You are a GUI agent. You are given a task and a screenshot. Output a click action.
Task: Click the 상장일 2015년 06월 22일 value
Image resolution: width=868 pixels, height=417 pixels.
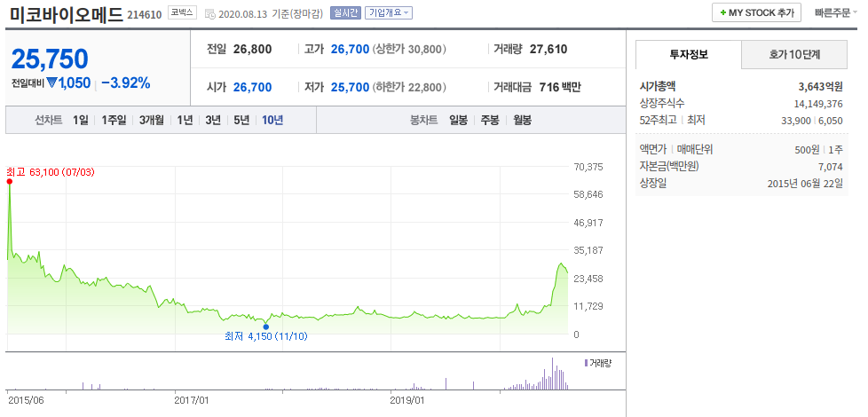click(806, 183)
